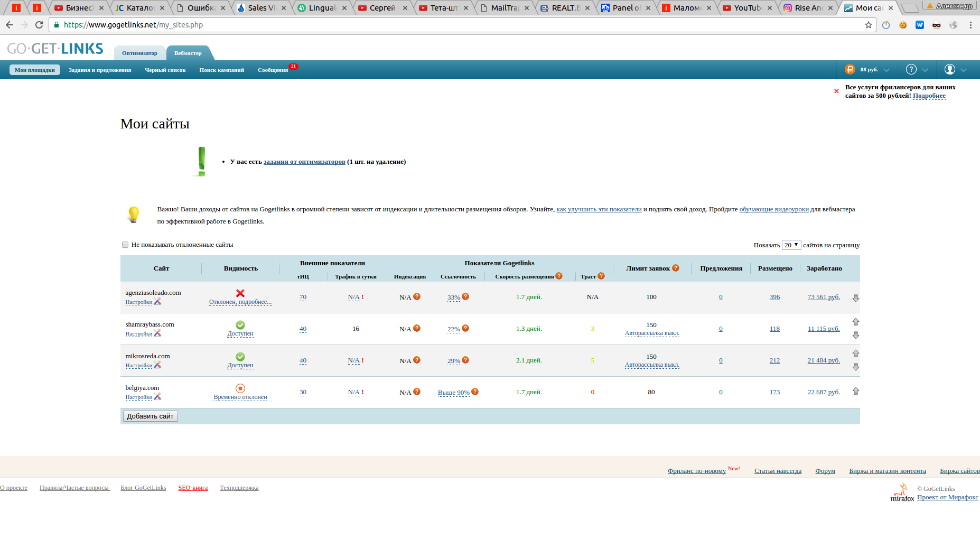
Task: Click ТИЦ value 30 for belgiya.com
Action: [303, 392]
